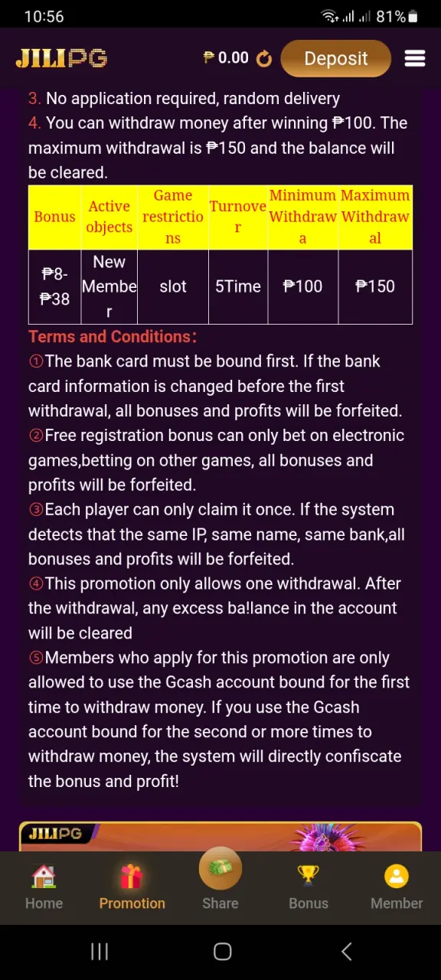Tap the ₱8-₱38 bonus table cell
The width and height of the screenshot is (441, 980).
[54, 286]
